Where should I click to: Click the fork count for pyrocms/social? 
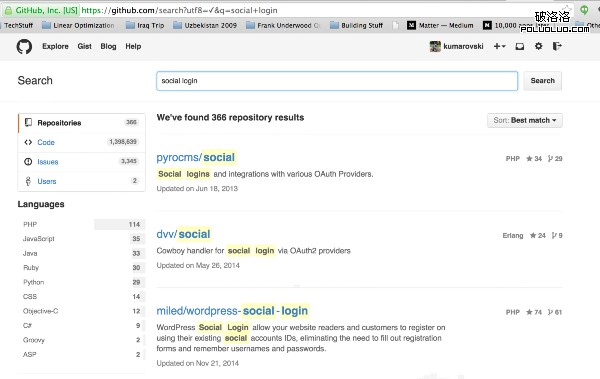[x=555, y=158]
